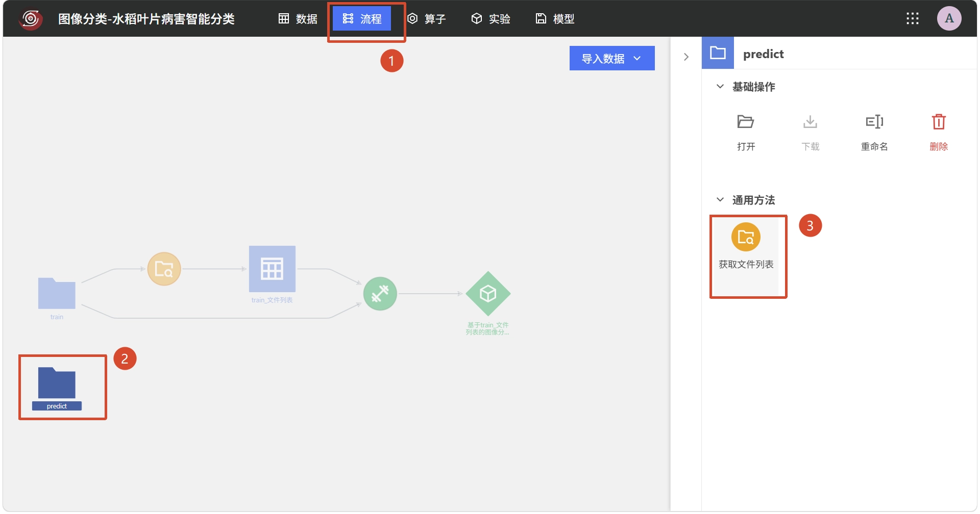Open the apps grid menu icon

(x=913, y=19)
